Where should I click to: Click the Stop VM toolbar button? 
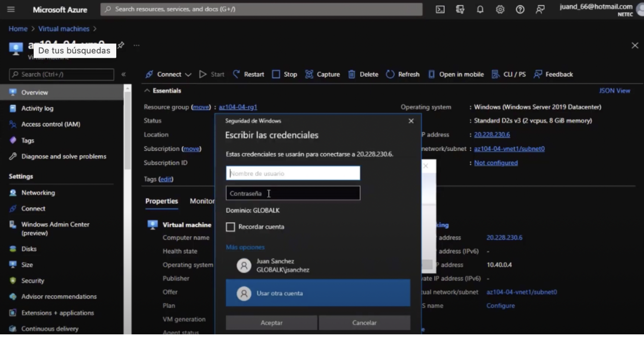tap(284, 74)
